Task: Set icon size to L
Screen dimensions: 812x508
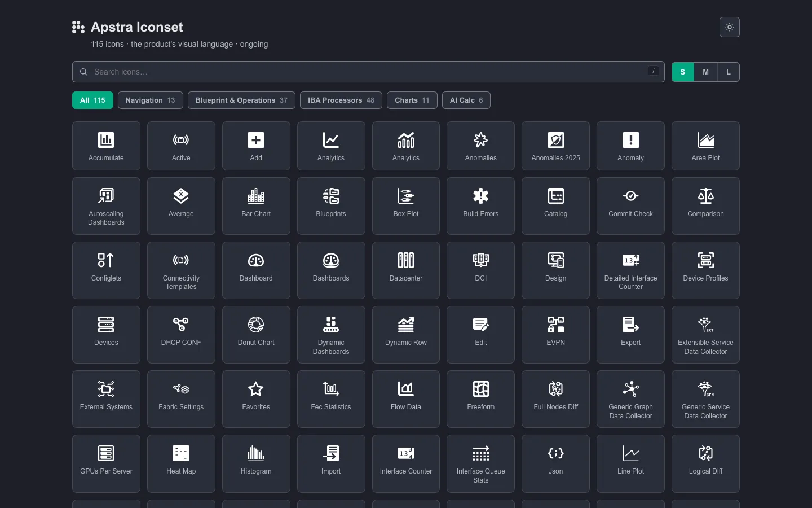Action: 729,72
